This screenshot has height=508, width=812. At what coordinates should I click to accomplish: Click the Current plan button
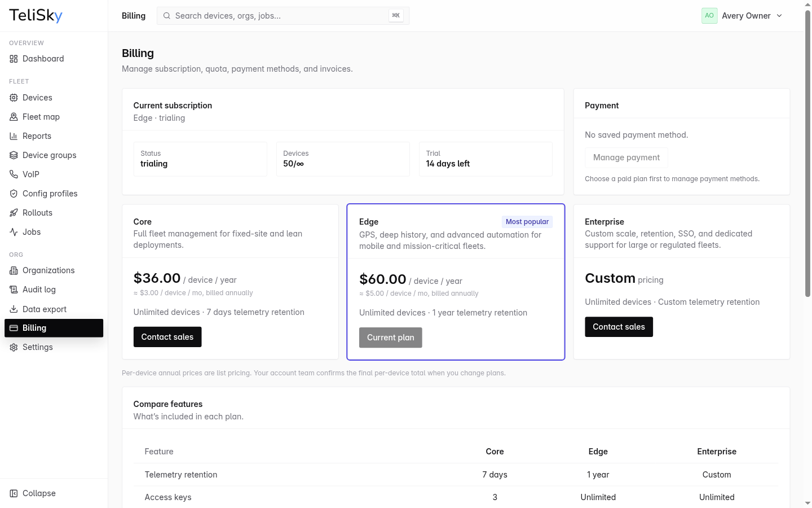(x=391, y=338)
